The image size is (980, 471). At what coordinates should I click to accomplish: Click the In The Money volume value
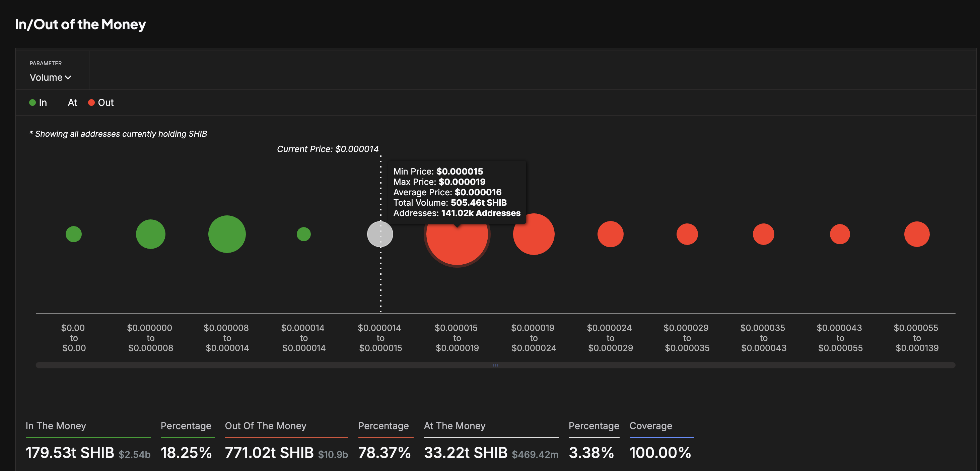pyautogui.click(x=70, y=452)
